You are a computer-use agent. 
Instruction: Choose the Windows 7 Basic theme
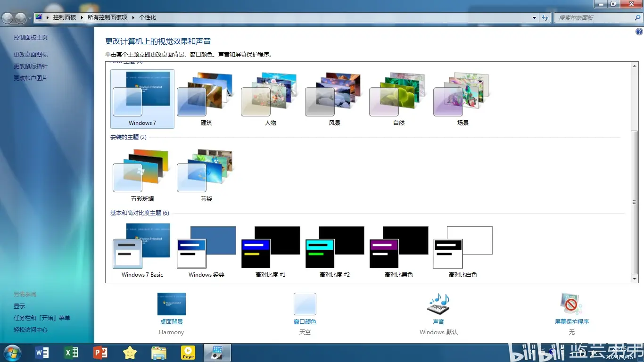click(142, 251)
